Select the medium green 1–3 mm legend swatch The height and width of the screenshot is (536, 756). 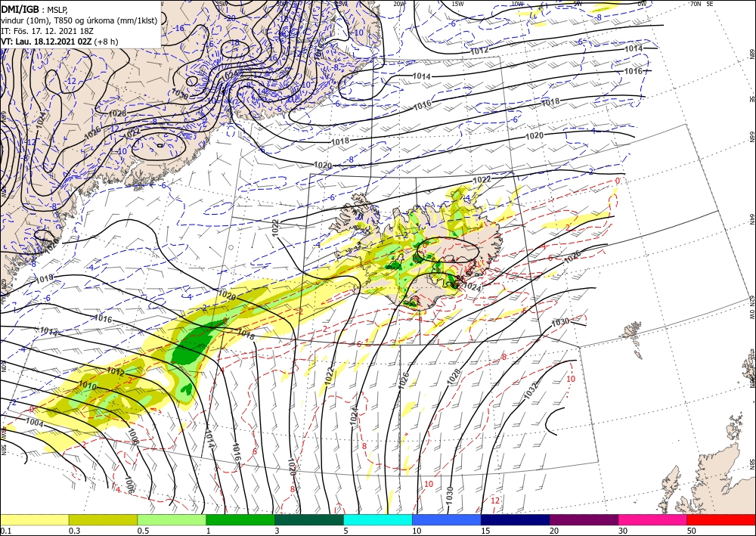[240, 519]
